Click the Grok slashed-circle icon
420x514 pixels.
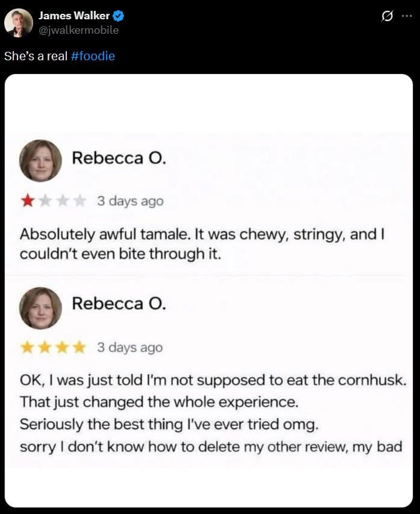(x=388, y=16)
